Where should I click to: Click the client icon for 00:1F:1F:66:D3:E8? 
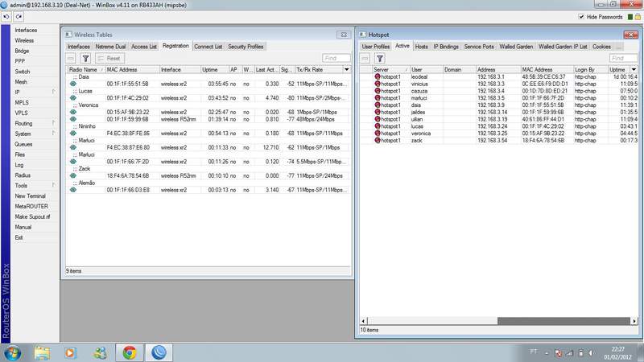[x=73, y=190]
